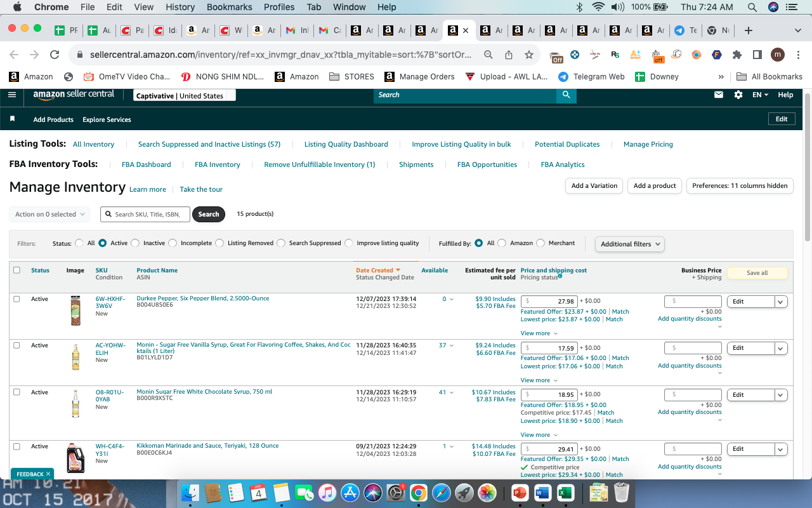Viewport: 812px width, 508px height.
Task: Click the share icon in the address bar
Action: pos(509,55)
